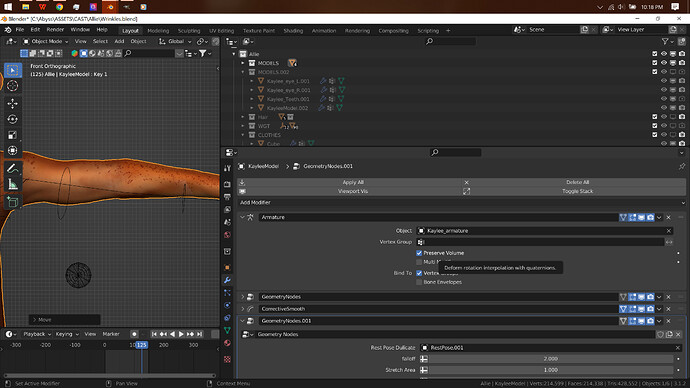This screenshot has height=388, width=690.
Task: Pin the properties editor context
Action: coord(682,166)
